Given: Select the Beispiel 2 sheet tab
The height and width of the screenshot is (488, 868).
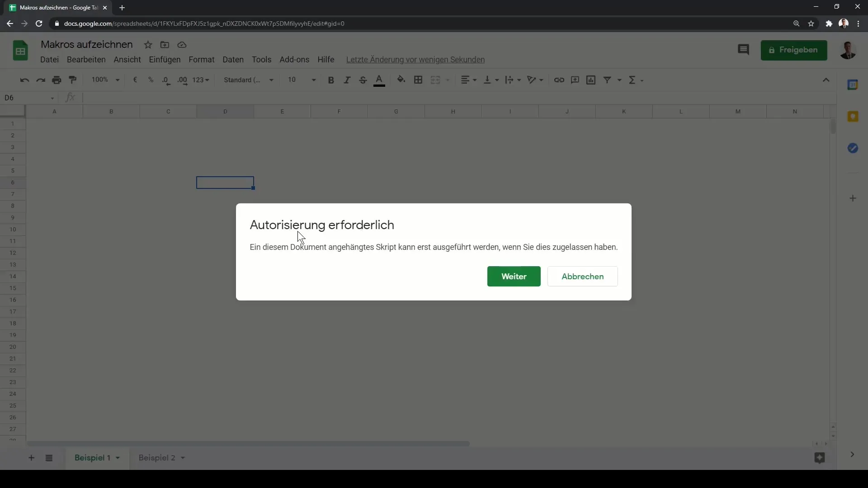Looking at the screenshot, I should [x=156, y=458].
